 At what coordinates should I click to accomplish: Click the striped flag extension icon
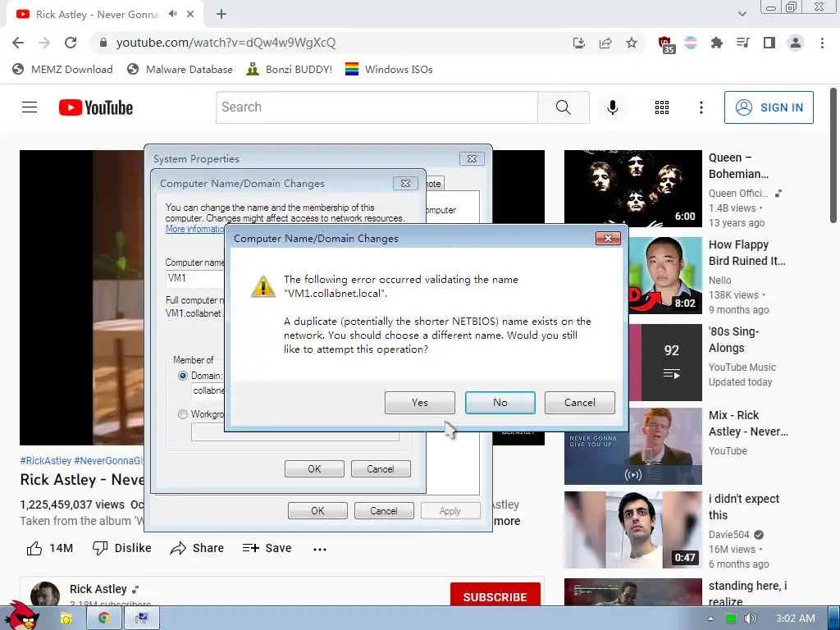point(691,43)
